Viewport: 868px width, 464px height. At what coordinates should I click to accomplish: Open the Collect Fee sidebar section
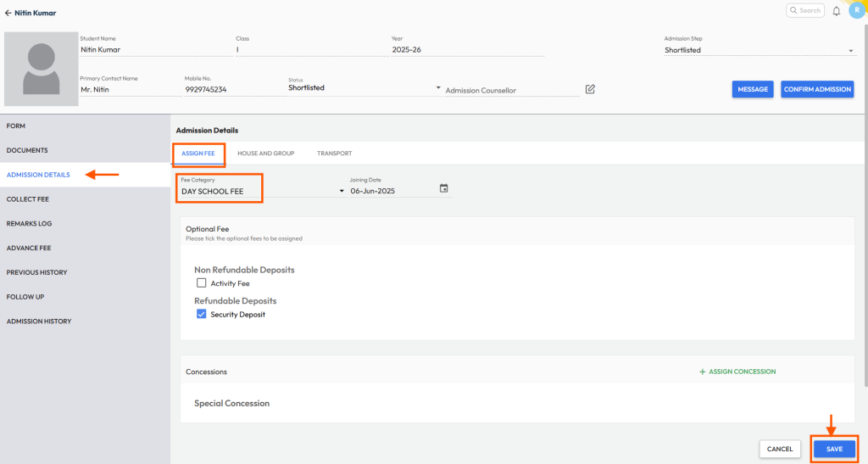86,198
